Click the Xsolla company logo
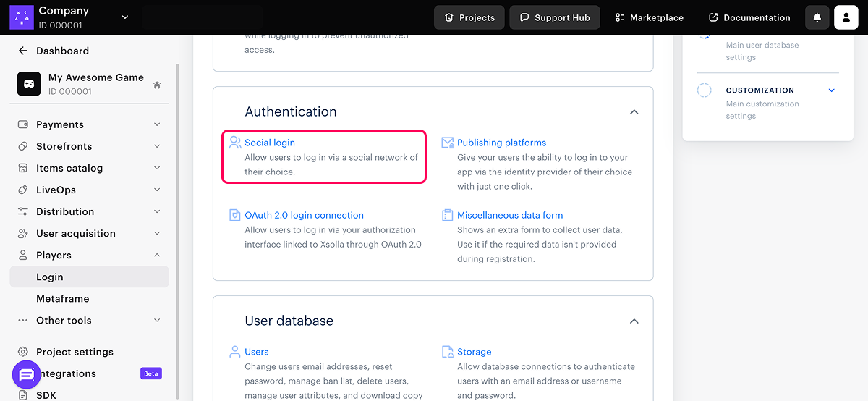Screen dimensions: 868x401 (x=22, y=17)
